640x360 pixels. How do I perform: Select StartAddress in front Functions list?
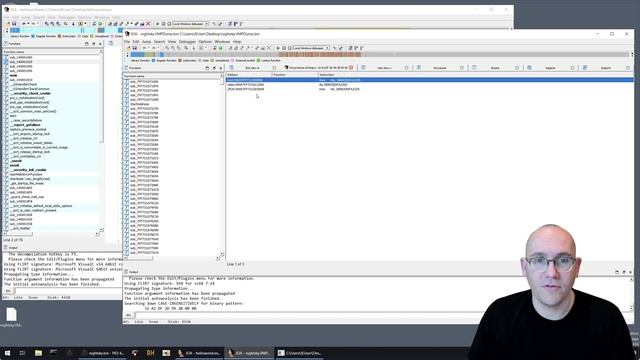(140, 104)
